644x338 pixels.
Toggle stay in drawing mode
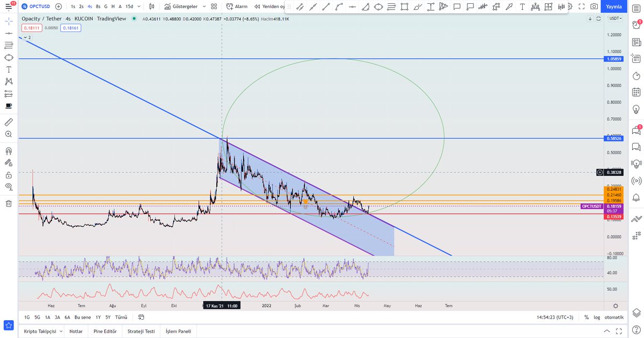coord(9,163)
